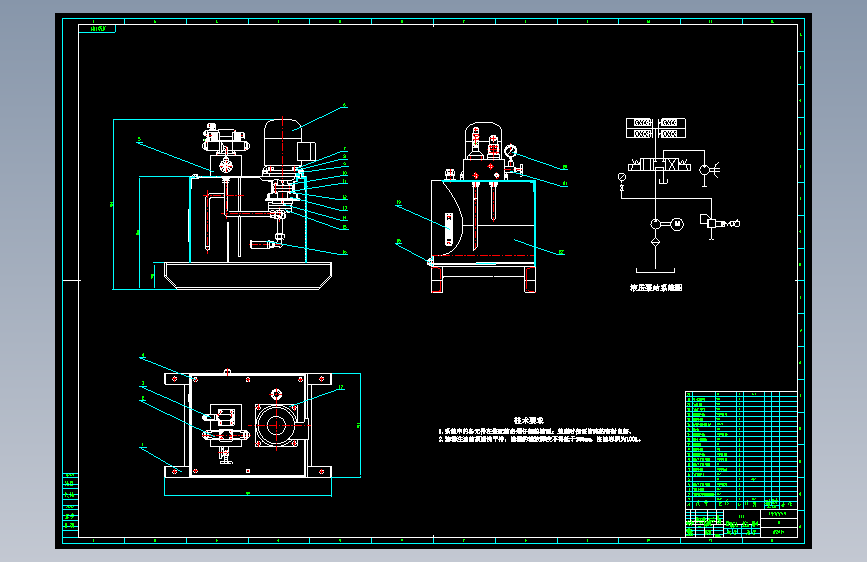Select the pressure gauge symbol in hydraulic schematic

pos(622,177)
